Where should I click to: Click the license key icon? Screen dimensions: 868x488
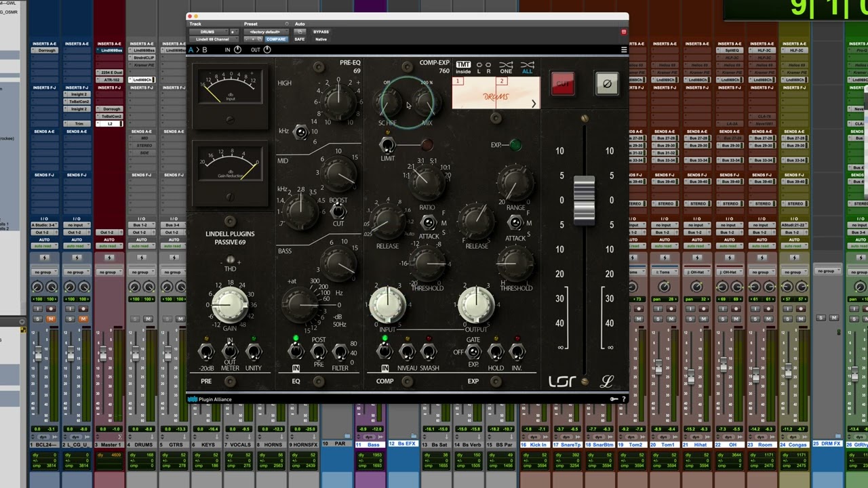tap(614, 399)
